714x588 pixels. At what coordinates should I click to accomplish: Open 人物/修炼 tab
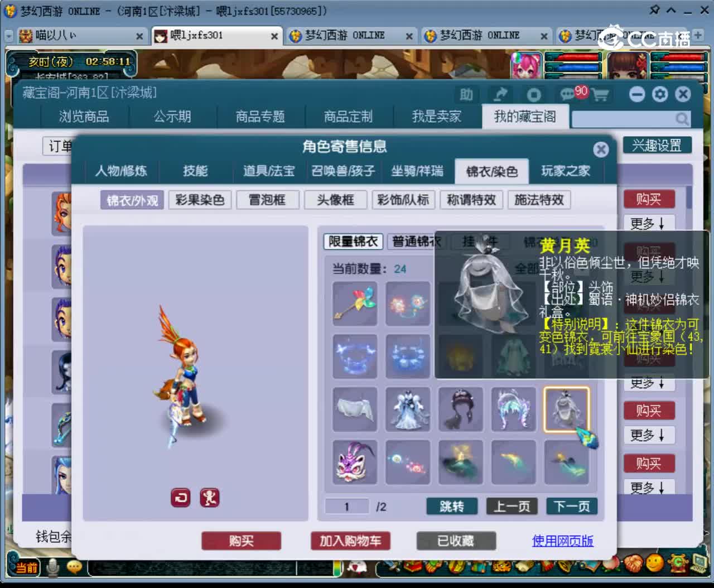pos(121,171)
